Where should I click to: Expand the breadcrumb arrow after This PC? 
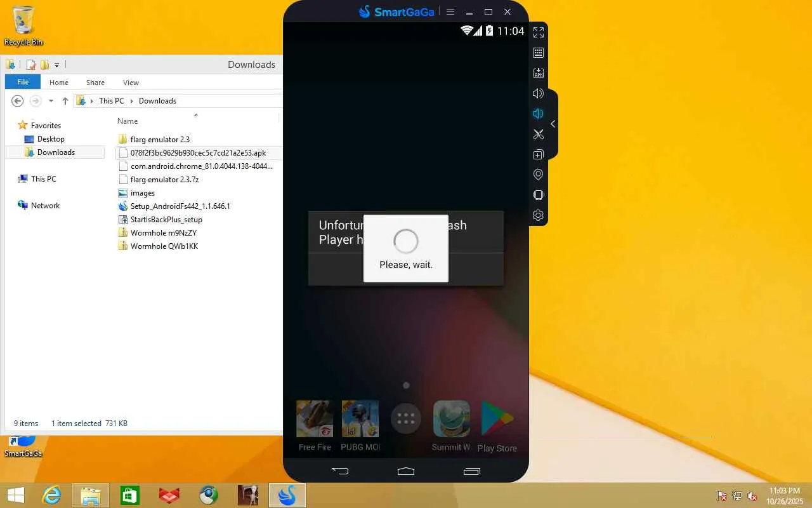coord(131,101)
